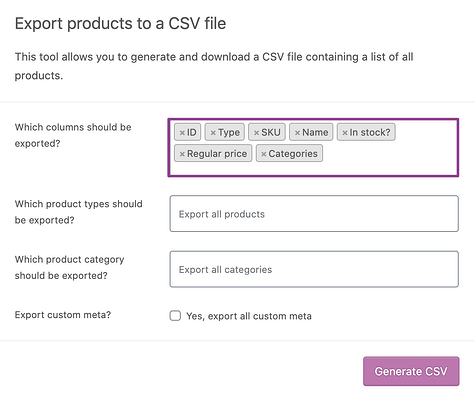Click the Name tag label

point(315,132)
